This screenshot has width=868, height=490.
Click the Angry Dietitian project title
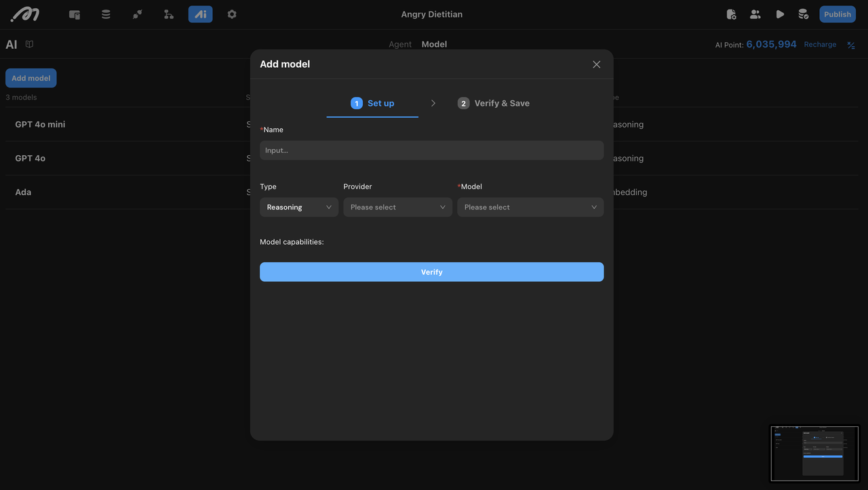pos(432,14)
